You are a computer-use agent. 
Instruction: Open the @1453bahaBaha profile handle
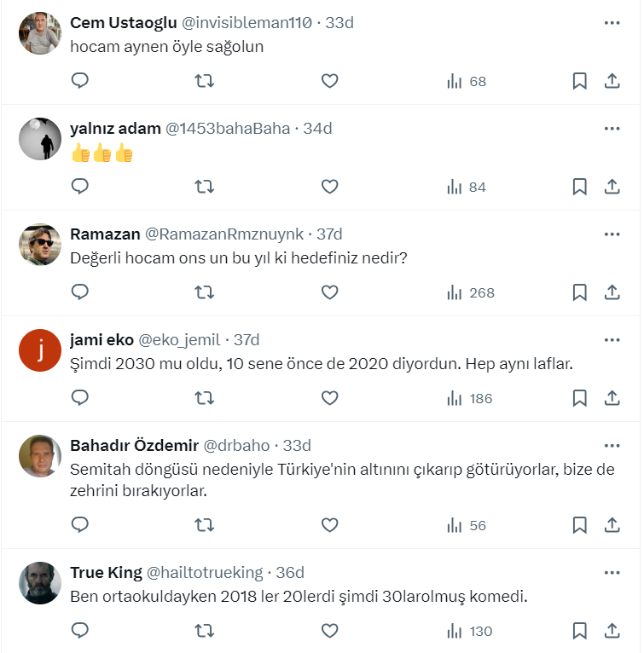(x=227, y=129)
